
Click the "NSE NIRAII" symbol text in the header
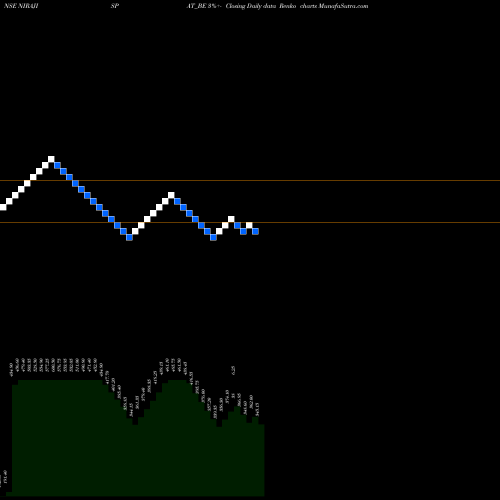[21, 6]
